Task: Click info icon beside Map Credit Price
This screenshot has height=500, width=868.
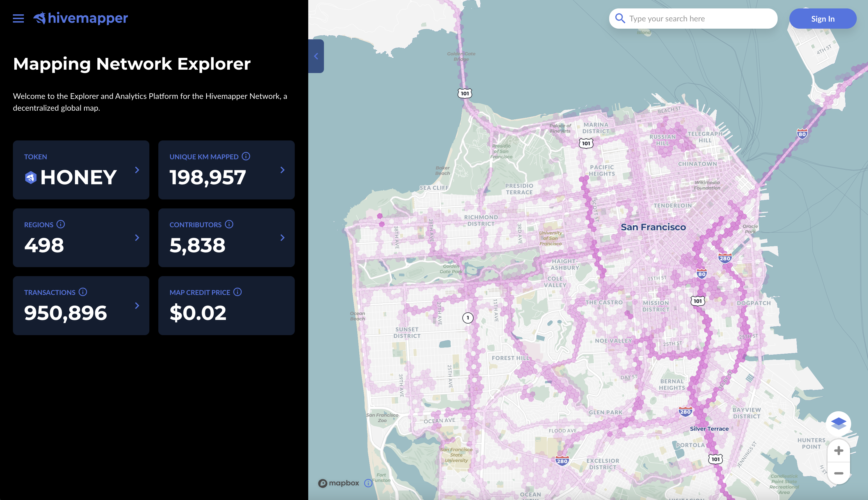Action: pos(237,292)
